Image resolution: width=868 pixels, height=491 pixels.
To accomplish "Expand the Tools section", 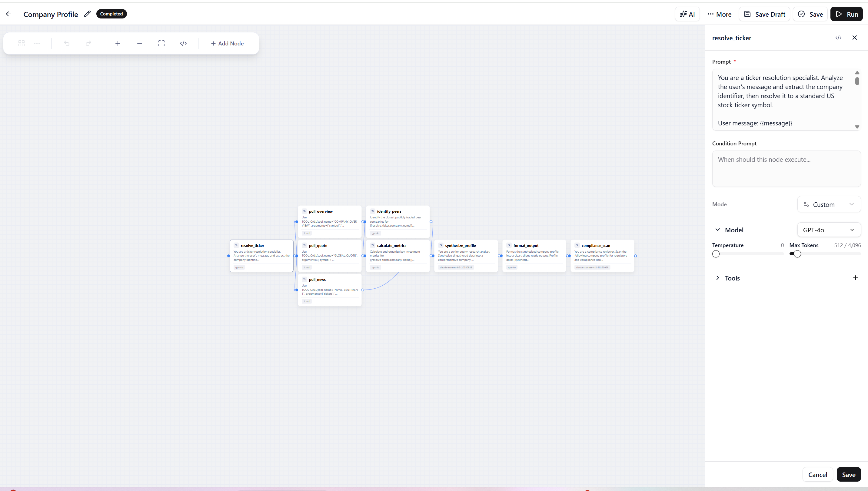I will 717,277.
